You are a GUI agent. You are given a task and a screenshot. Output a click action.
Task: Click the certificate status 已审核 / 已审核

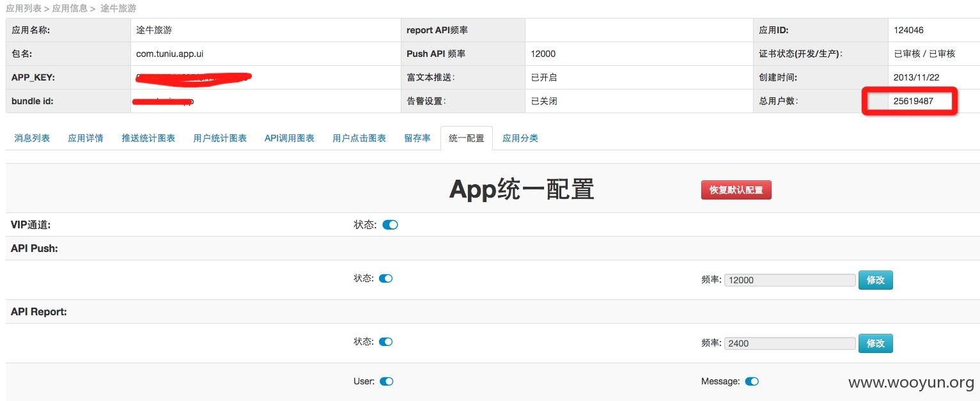(x=924, y=54)
